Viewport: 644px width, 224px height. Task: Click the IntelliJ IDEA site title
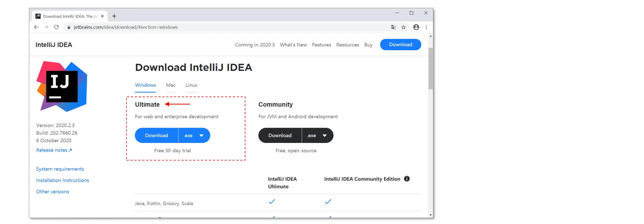54,45
